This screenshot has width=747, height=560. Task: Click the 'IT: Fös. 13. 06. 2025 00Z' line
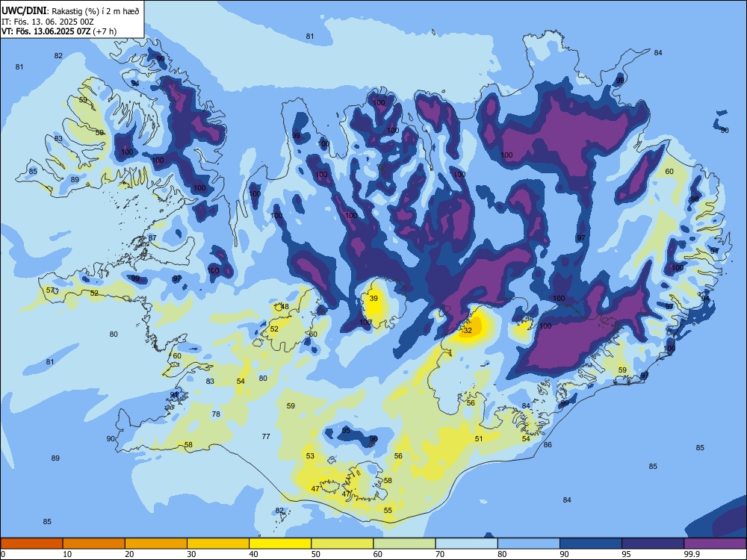pos(48,22)
